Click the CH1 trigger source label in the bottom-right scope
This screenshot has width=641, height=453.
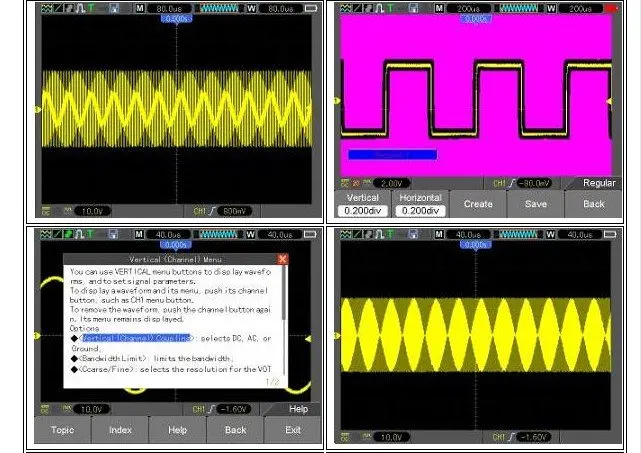click(x=498, y=437)
